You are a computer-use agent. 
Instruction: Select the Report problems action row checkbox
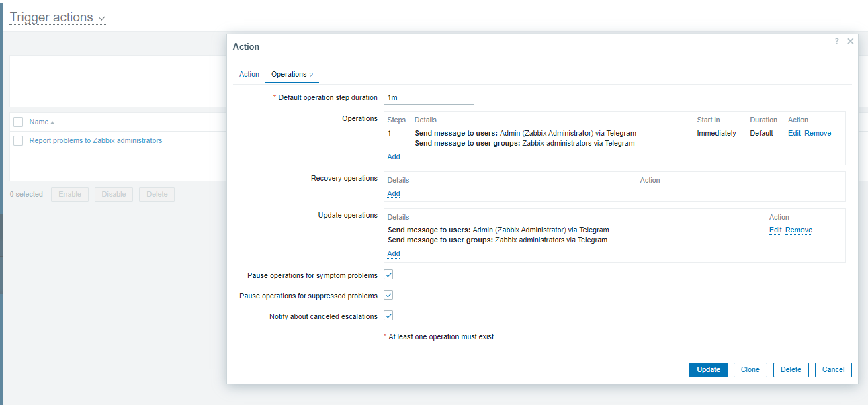18,141
